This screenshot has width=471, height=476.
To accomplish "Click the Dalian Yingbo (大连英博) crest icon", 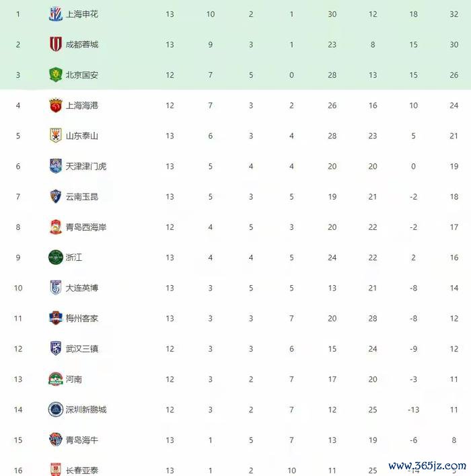I will 56,288.
